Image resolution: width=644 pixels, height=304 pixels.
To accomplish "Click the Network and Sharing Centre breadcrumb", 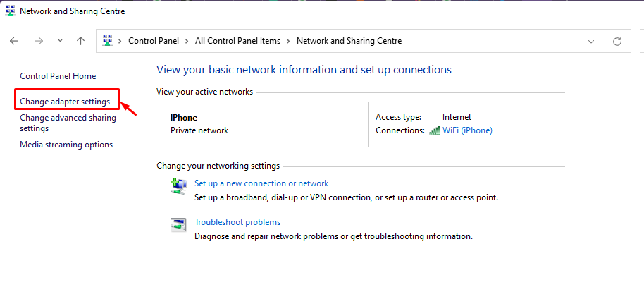I will coord(349,41).
